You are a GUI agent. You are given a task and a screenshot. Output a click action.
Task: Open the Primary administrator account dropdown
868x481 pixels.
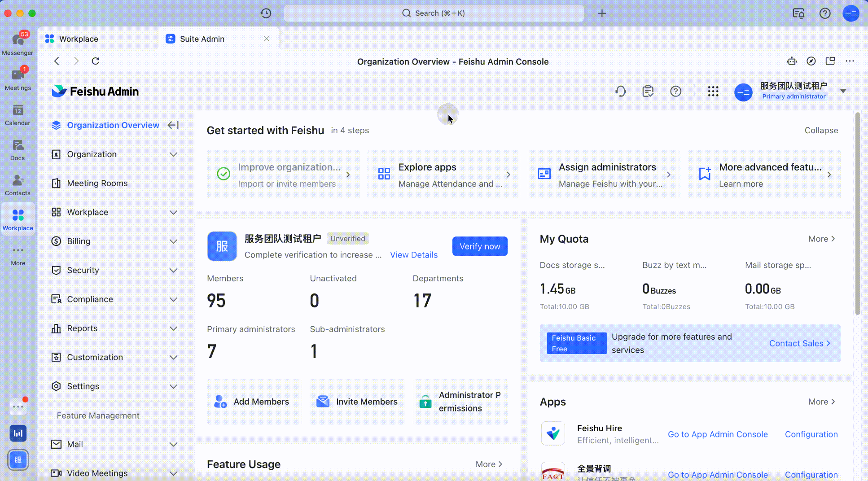tap(844, 91)
